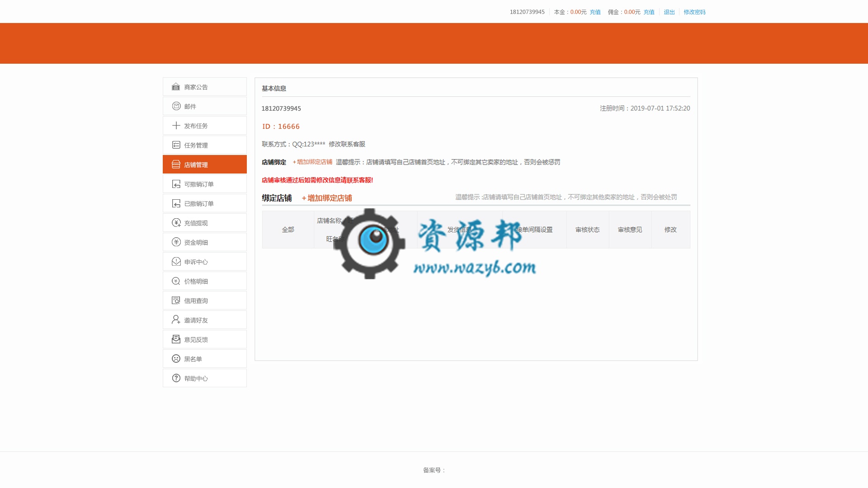Click the 接单间隔设置 column header
Viewport: 868px width, 488px height.
coord(534,230)
